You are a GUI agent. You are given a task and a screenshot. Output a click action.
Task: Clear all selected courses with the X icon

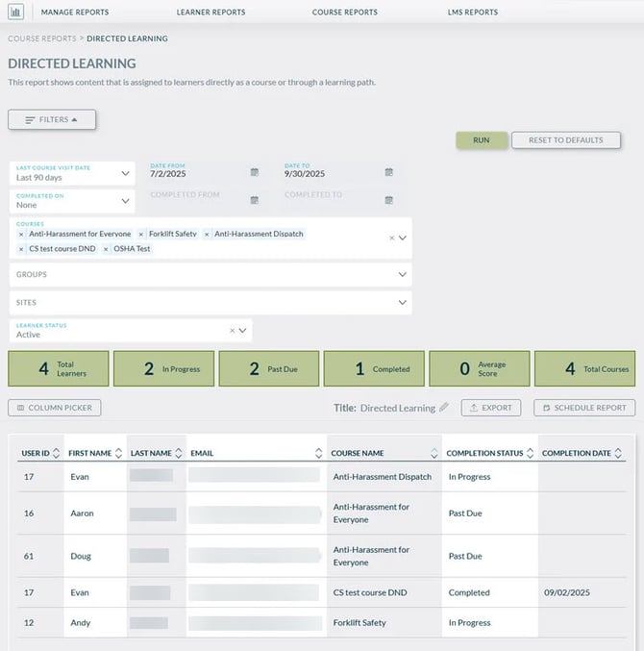coord(390,238)
